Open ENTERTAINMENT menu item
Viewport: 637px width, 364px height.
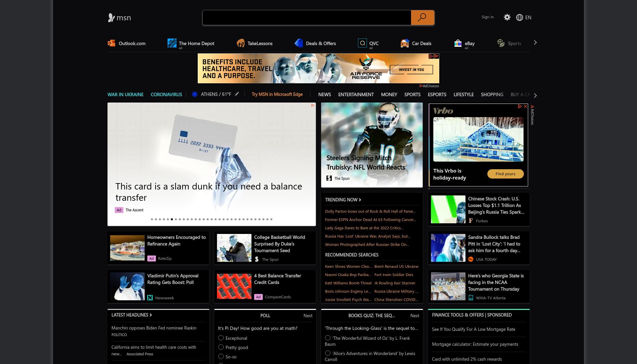click(x=356, y=95)
